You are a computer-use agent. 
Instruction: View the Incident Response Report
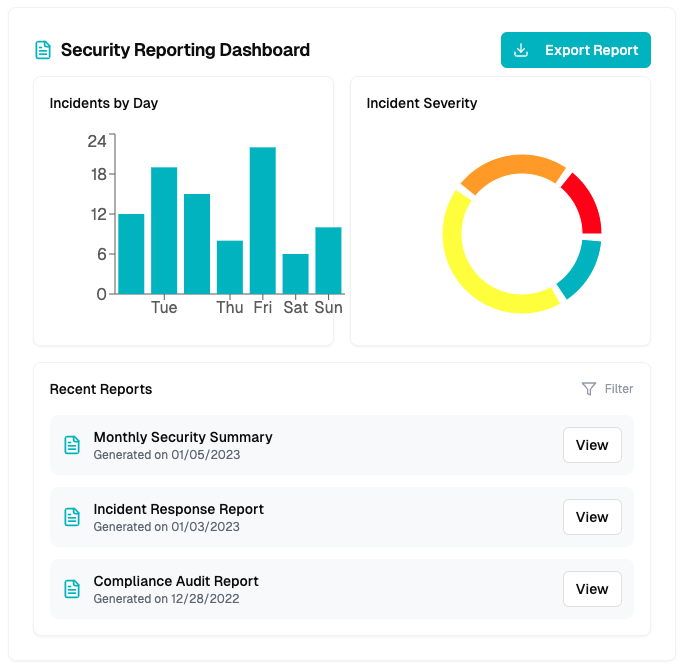[592, 517]
